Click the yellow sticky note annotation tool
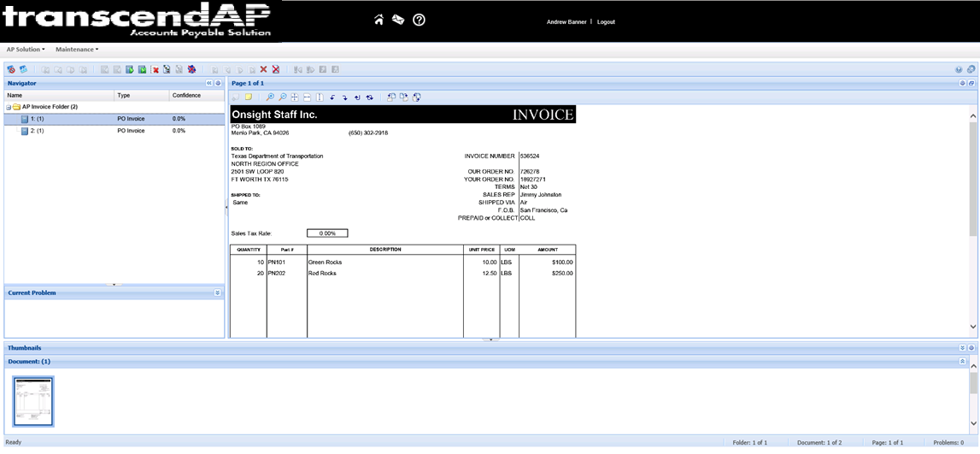The height and width of the screenshot is (454, 980). pos(248,97)
